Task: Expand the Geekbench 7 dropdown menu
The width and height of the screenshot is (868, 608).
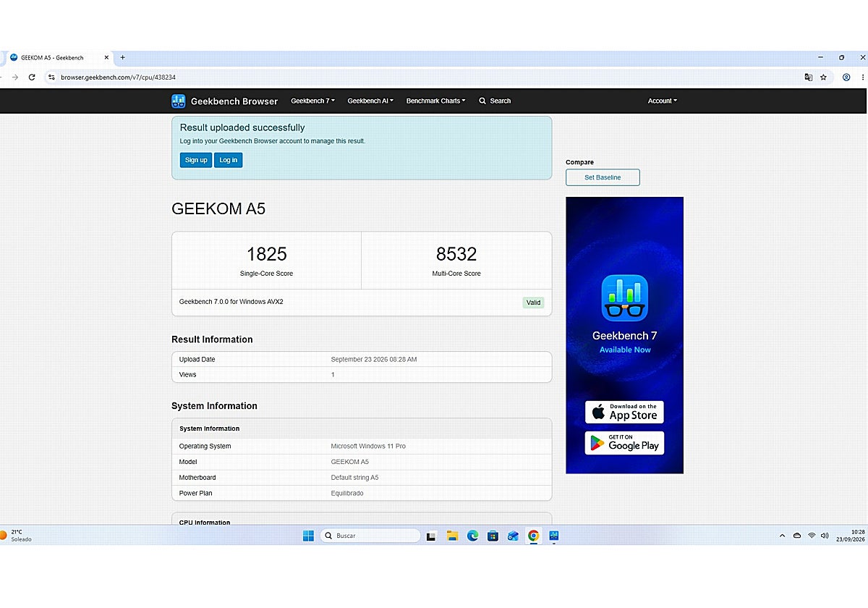Action: pyautogui.click(x=312, y=101)
